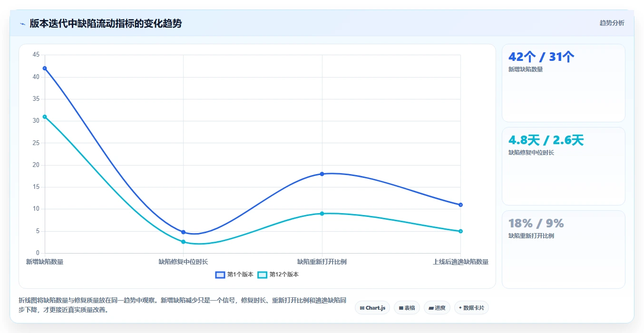644x333 pixels.
Task: Click the blue 第1个版本 legend swatch
Action: (x=220, y=274)
